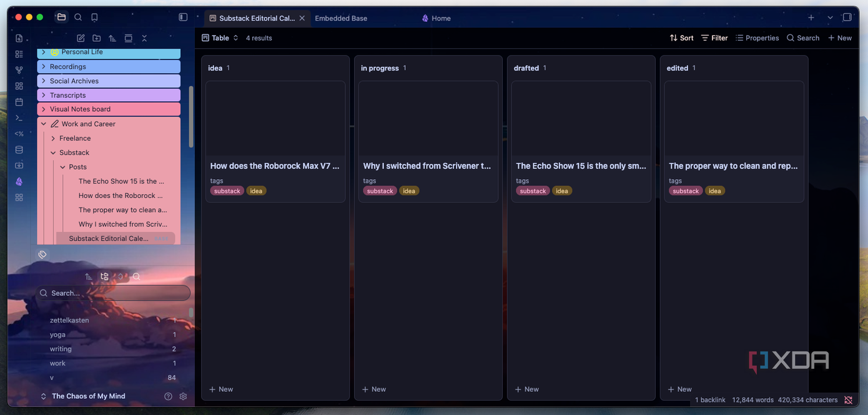Open the bookmarks pane icon
The image size is (868, 415).
point(94,17)
